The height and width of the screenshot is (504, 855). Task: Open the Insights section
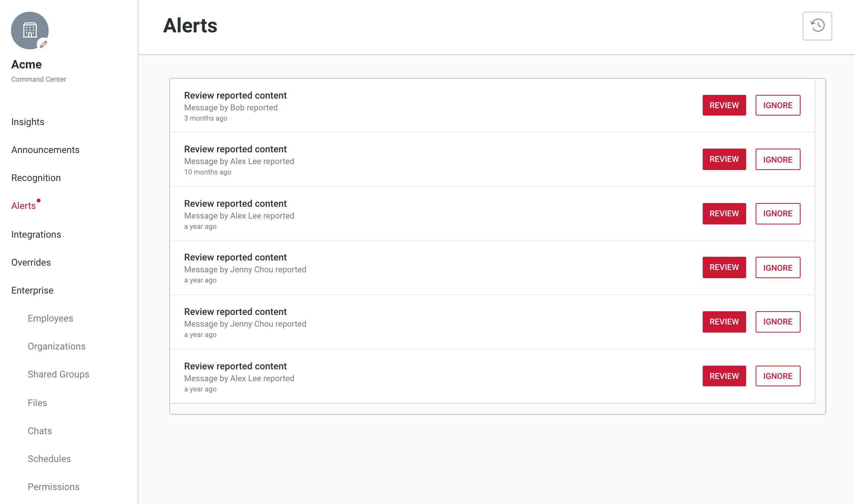click(28, 122)
